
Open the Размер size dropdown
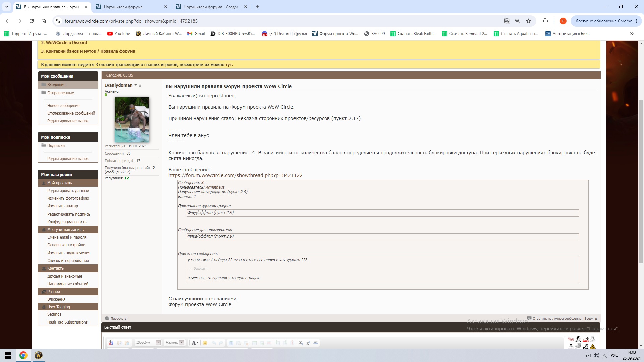coord(182,343)
